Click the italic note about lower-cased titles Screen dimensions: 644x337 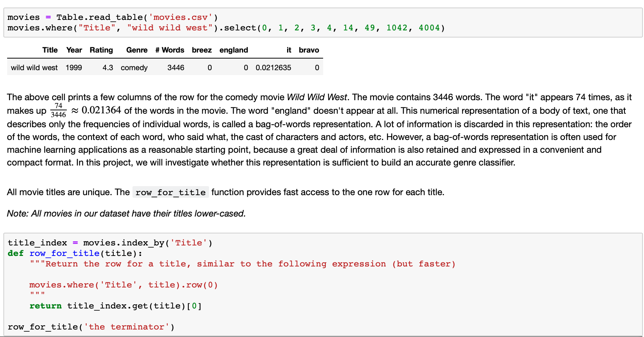[x=126, y=214]
